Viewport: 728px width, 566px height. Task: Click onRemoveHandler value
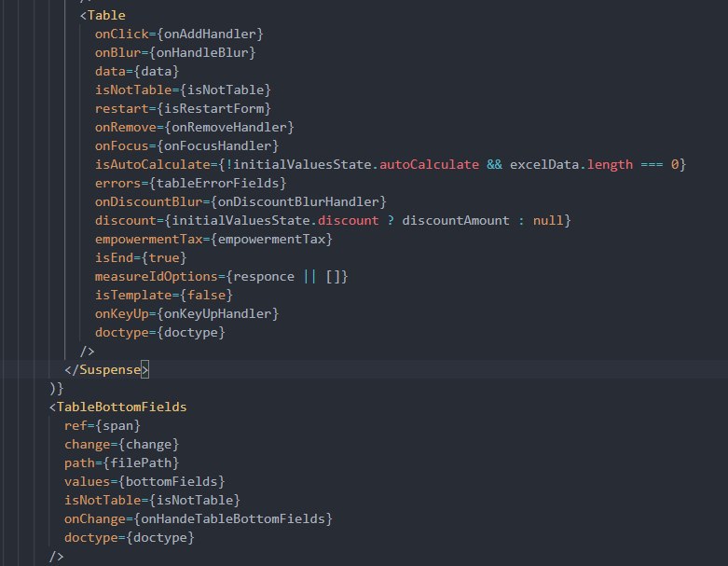pyautogui.click(x=229, y=127)
